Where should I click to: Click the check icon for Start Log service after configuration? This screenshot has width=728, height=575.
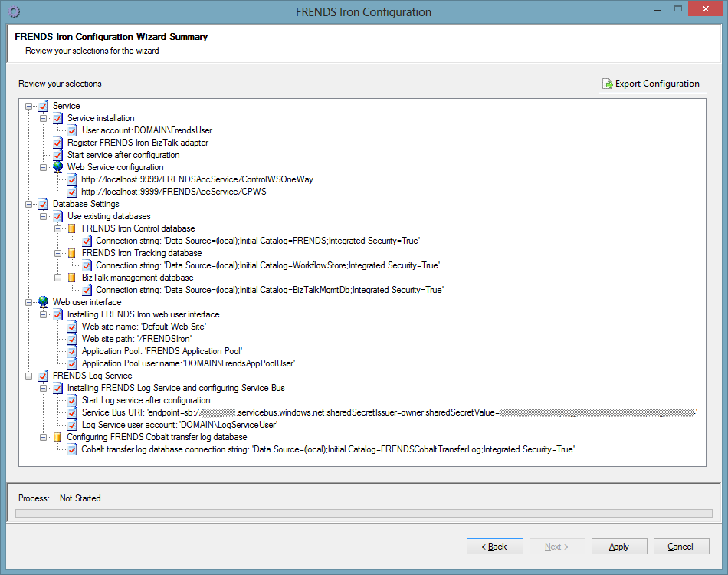tap(73, 400)
